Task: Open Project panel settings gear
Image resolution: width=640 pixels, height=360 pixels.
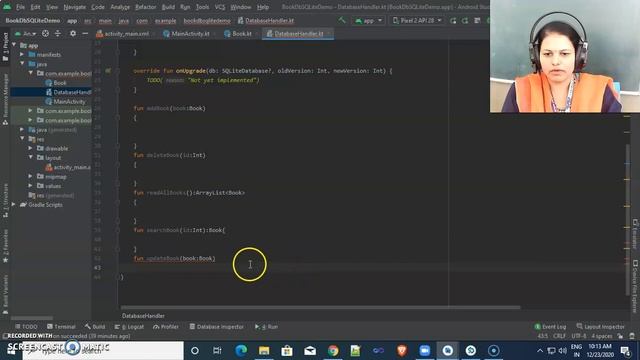Action: pos(73,33)
